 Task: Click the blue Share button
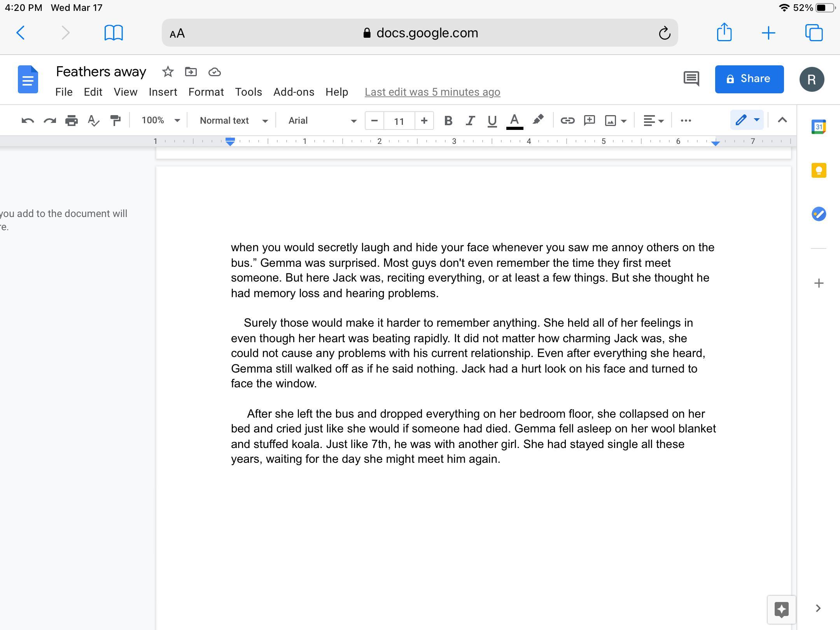pos(749,79)
